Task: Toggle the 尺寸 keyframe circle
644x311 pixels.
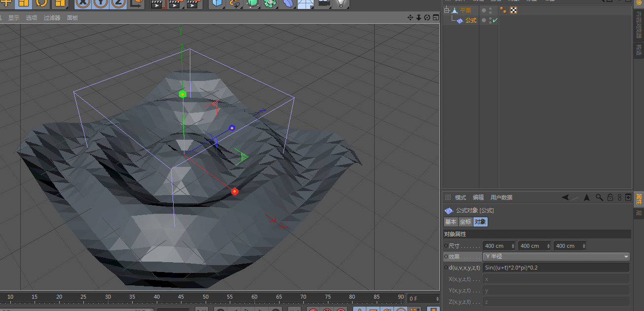Action: point(446,246)
